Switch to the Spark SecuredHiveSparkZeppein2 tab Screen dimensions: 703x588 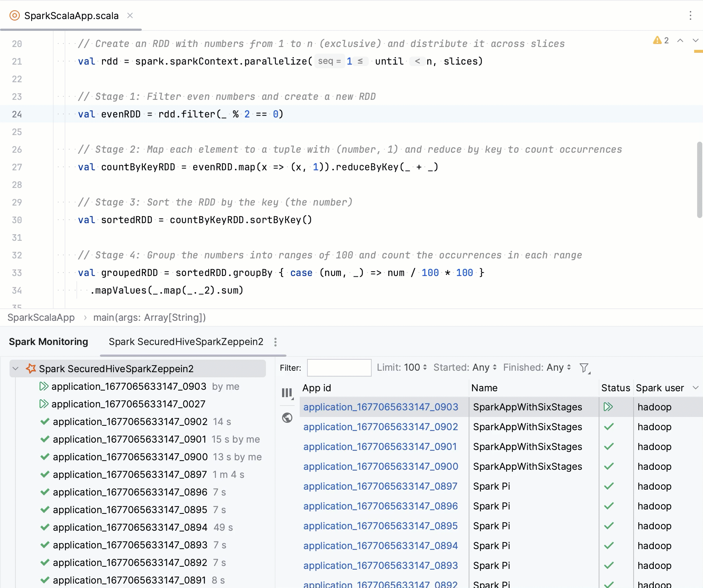[186, 342]
